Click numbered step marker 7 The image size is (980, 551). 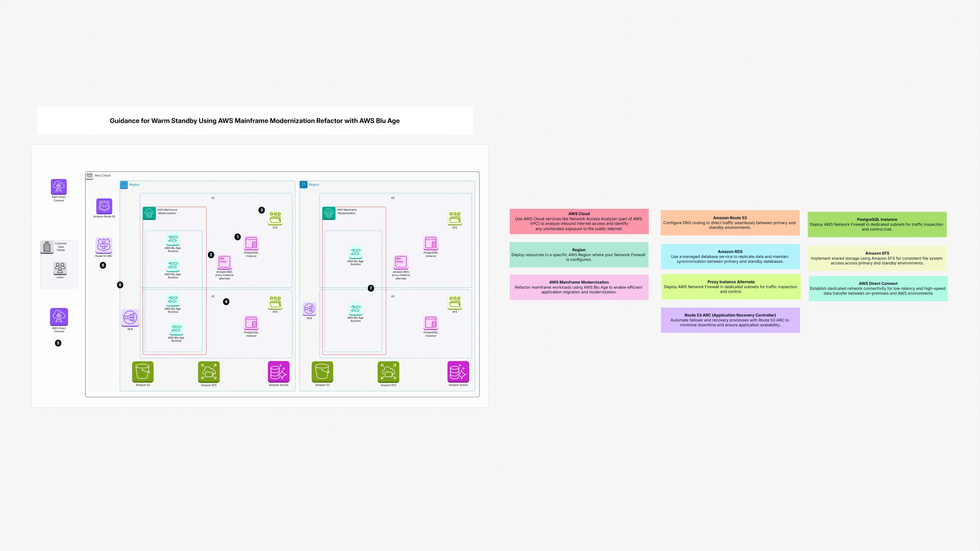pyautogui.click(x=371, y=288)
